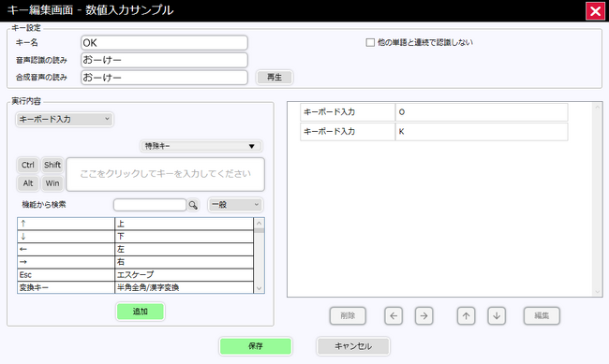
Task: Toggle the Ctrl modifier key
Action: point(28,165)
